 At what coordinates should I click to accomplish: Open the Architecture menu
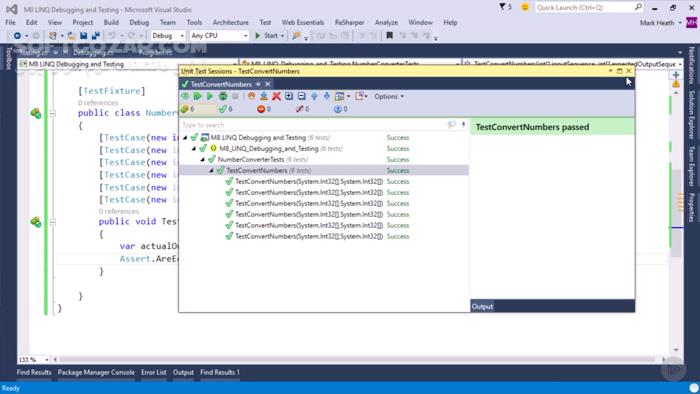(230, 22)
